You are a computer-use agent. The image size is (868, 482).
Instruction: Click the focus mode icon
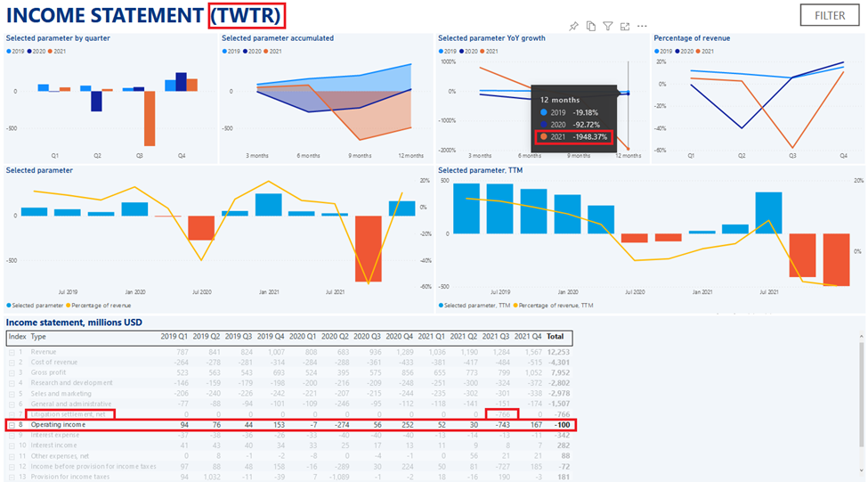625,27
